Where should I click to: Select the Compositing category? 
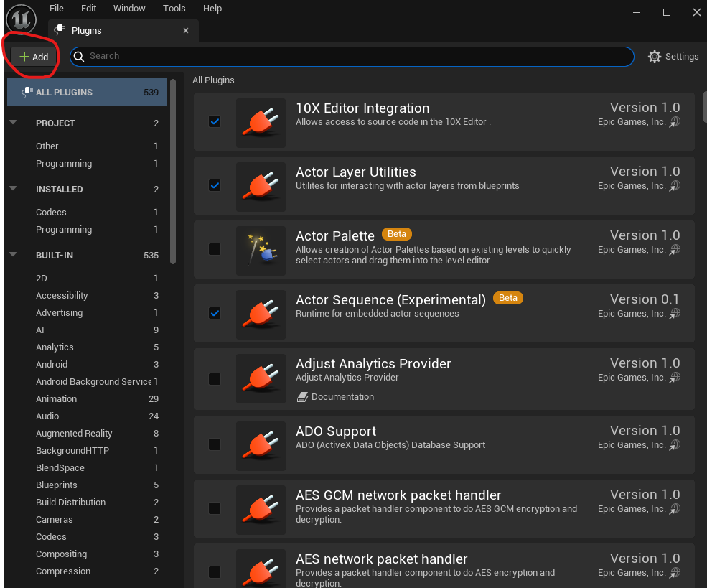tap(61, 554)
